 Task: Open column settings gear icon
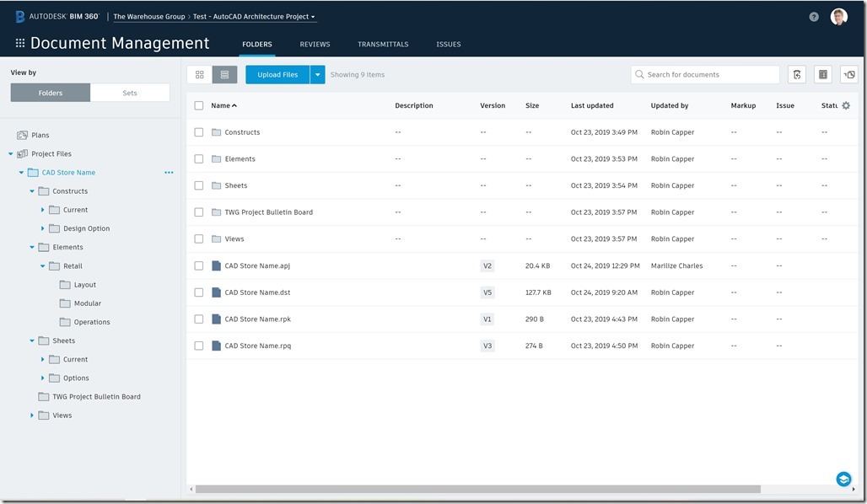[846, 105]
